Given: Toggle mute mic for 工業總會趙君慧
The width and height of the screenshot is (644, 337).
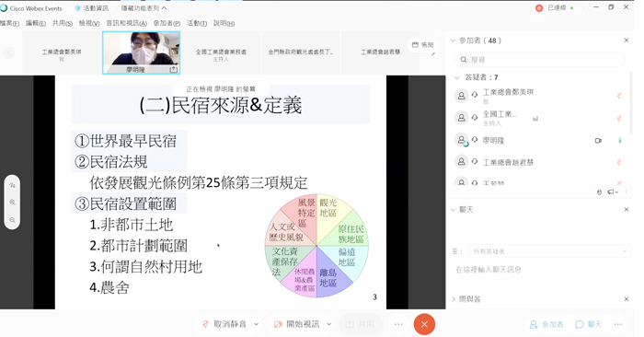Looking at the screenshot, I should click(x=619, y=162).
